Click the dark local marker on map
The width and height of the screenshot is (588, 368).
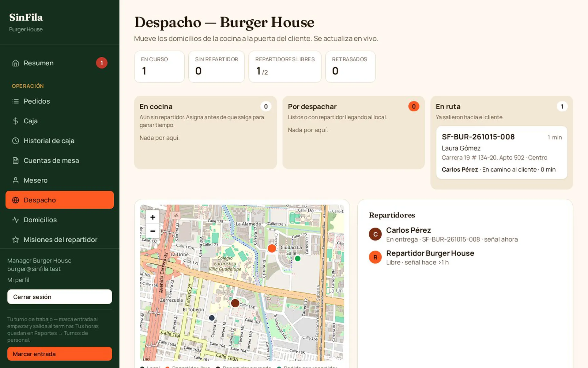(x=212, y=318)
